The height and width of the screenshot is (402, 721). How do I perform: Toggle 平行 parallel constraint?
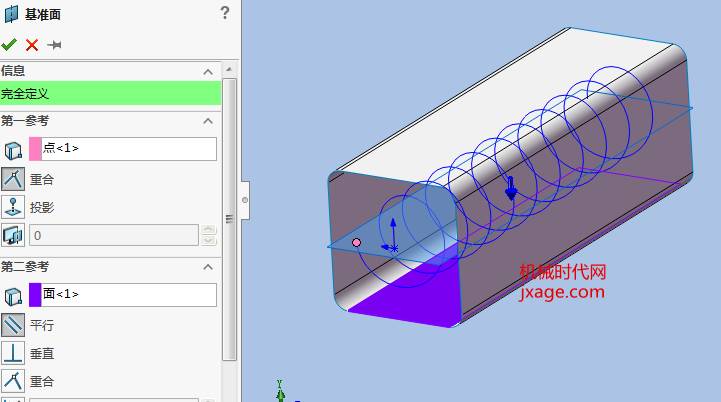pyautogui.click(x=13, y=325)
